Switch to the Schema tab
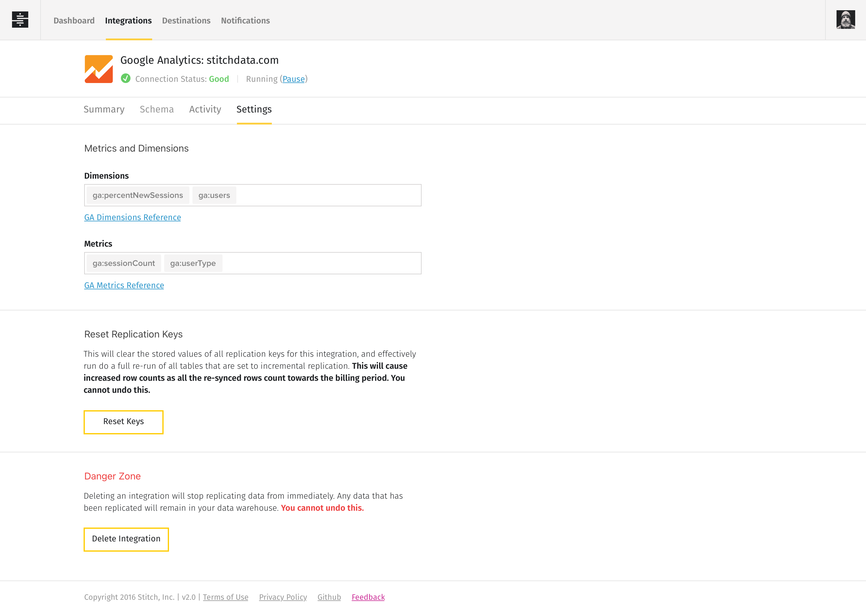 pyautogui.click(x=157, y=109)
